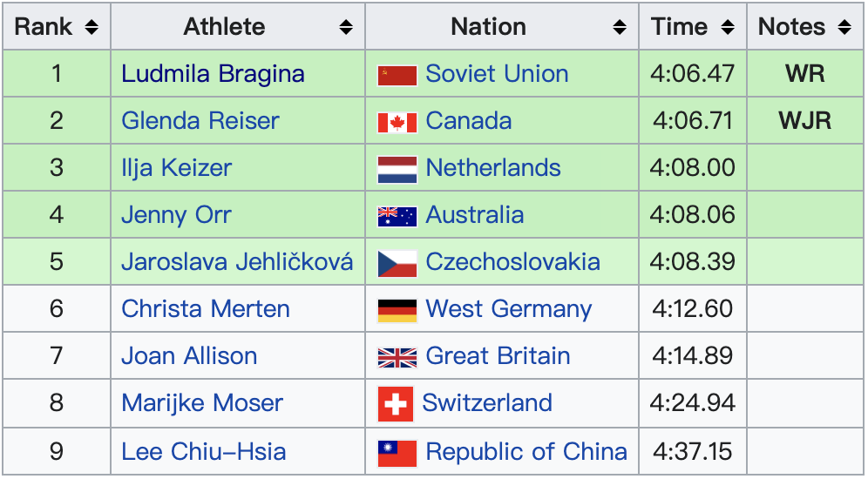Open Lee Chiu-Hsia athlete link

(x=204, y=452)
